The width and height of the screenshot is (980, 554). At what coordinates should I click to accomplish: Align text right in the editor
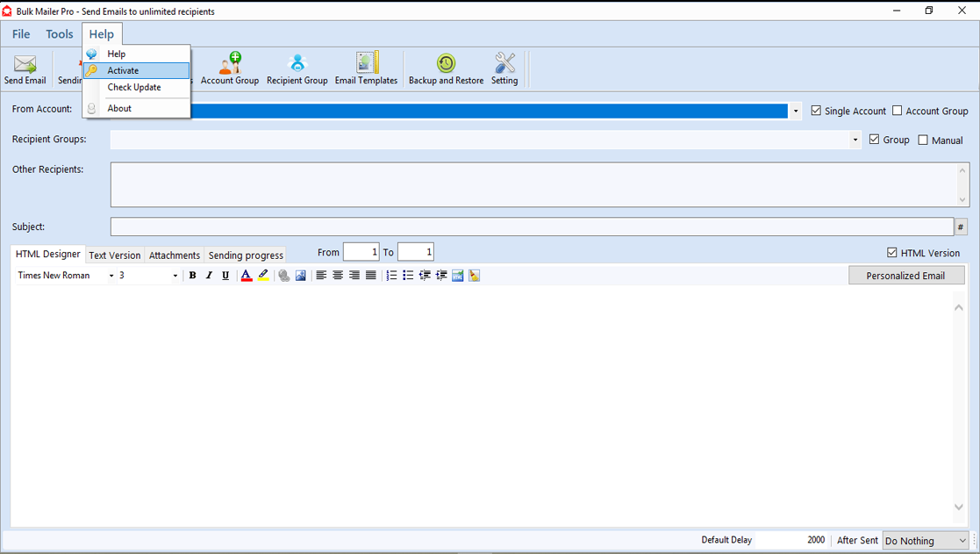tap(354, 275)
